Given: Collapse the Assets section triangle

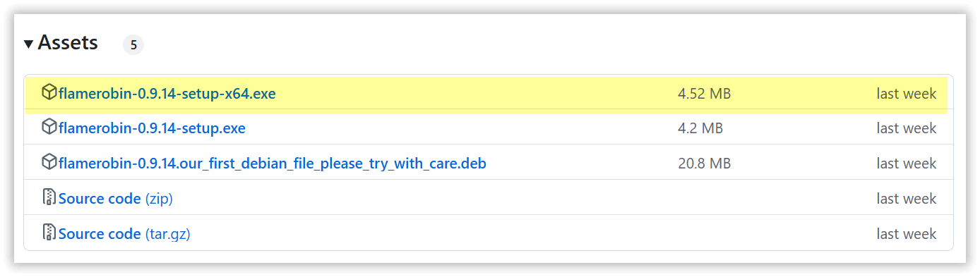Looking at the screenshot, I should [x=28, y=44].
